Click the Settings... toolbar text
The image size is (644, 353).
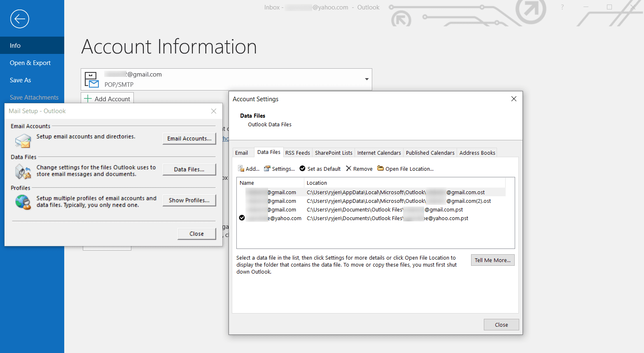[x=284, y=169]
